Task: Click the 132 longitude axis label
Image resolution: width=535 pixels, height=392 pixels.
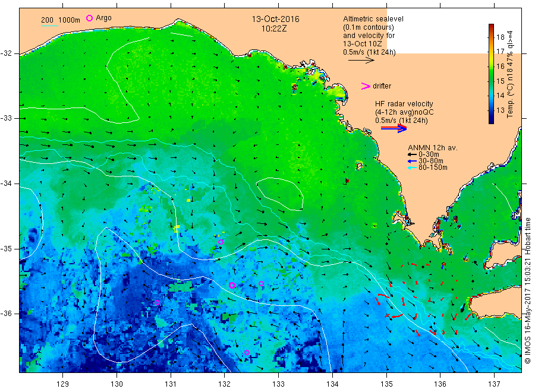Action: click(225, 384)
